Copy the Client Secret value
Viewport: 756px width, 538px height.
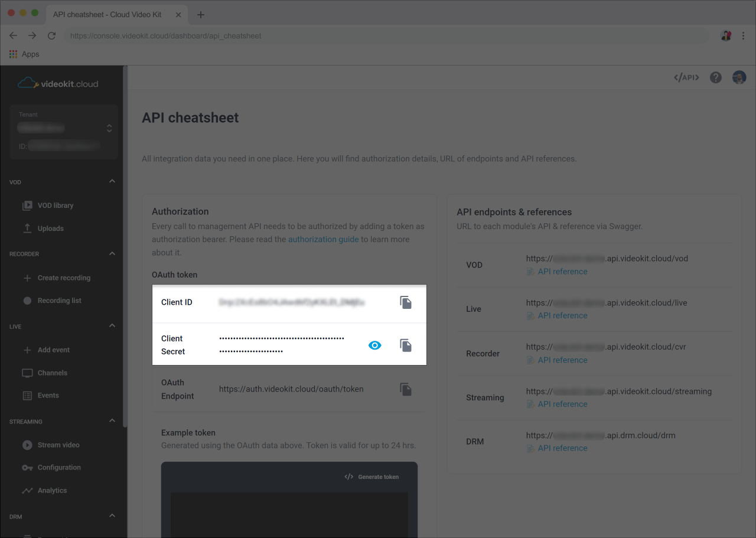tap(406, 345)
